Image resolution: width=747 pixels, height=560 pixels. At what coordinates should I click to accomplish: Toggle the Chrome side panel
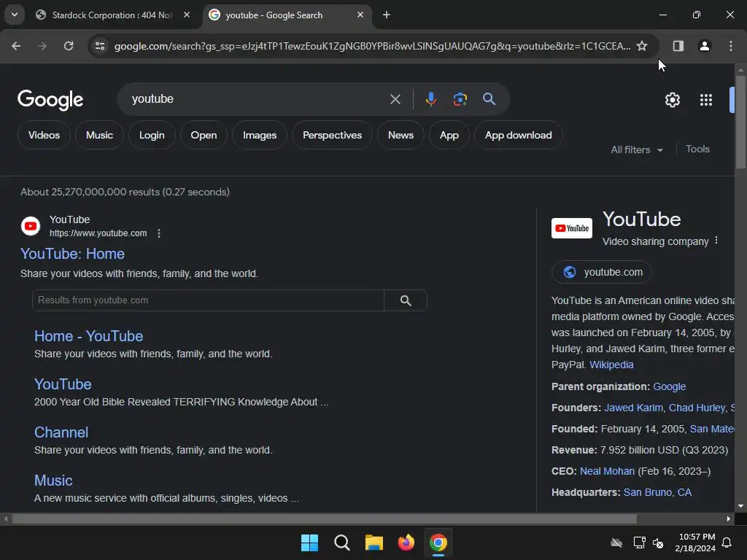point(678,46)
